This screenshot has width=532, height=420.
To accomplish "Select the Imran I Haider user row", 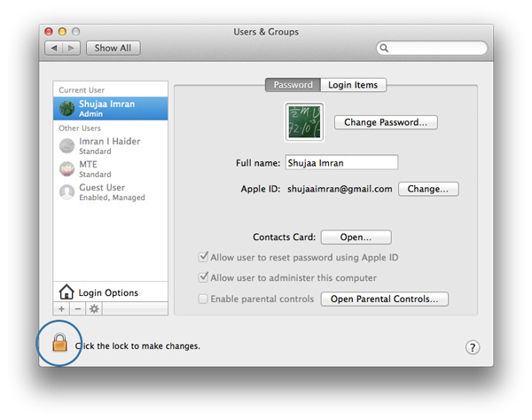I will 110,146.
